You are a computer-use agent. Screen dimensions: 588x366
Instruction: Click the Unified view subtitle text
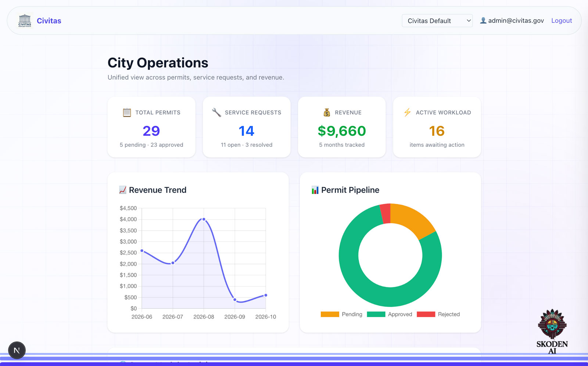click(196, 77)
